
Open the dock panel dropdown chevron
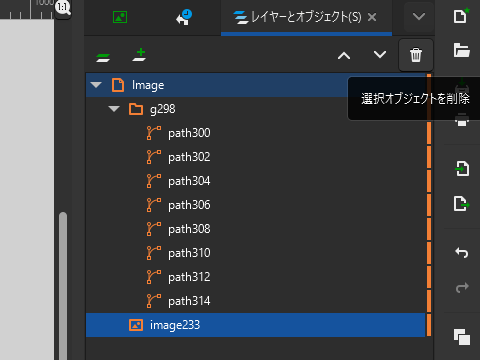point(419,16)
